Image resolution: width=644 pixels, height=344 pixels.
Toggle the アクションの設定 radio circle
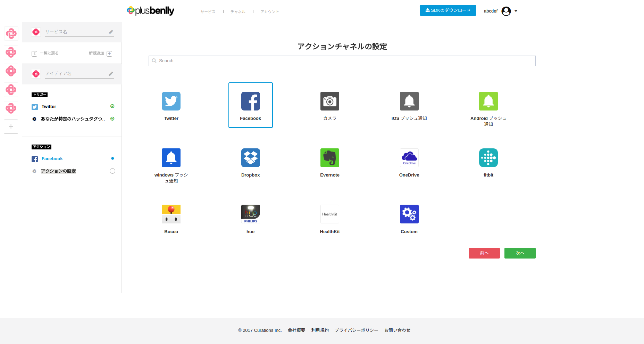point(112,171)
